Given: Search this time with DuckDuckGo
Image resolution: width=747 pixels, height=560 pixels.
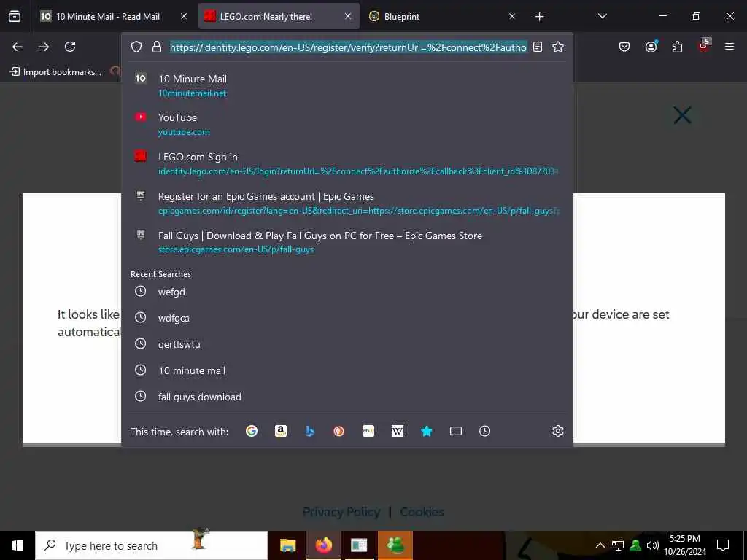Looking at the screenshot, I should pos(339,431).
